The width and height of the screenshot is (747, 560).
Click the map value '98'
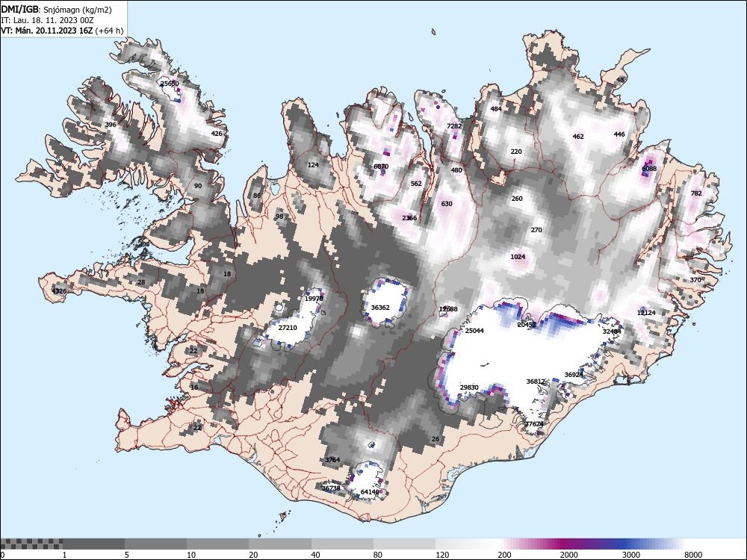click(x=279, y=217)
